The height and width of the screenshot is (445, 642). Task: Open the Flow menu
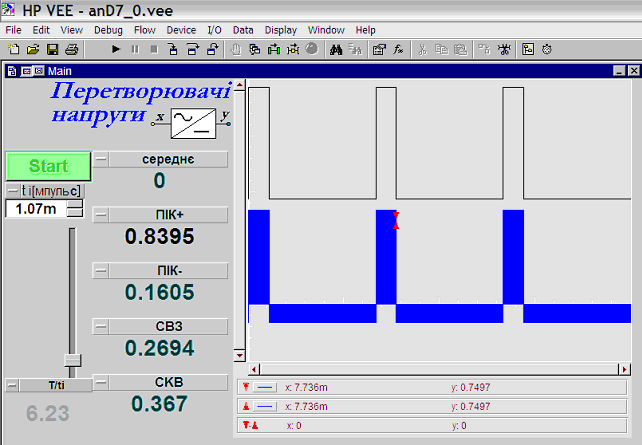[x=145, y=30]
